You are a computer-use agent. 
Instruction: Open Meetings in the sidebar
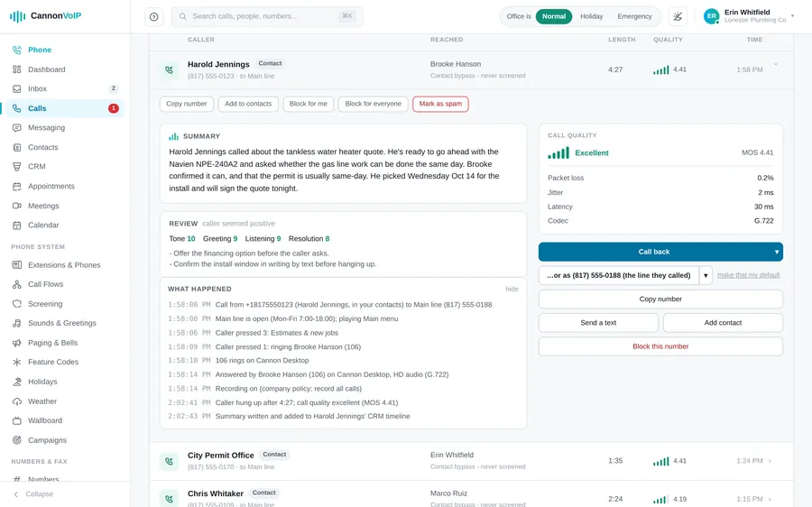tap(65, 206)
